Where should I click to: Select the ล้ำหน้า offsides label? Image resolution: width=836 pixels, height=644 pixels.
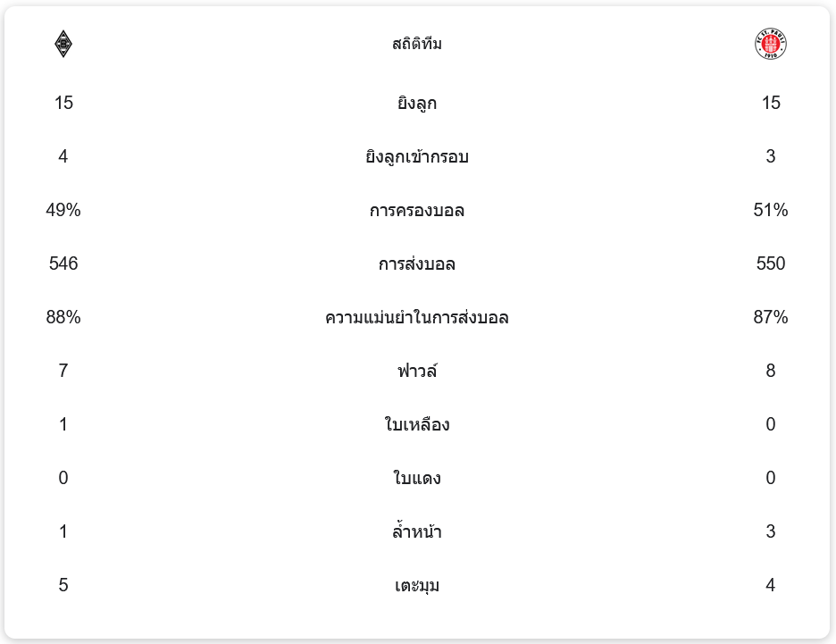[x=417, y=531]
